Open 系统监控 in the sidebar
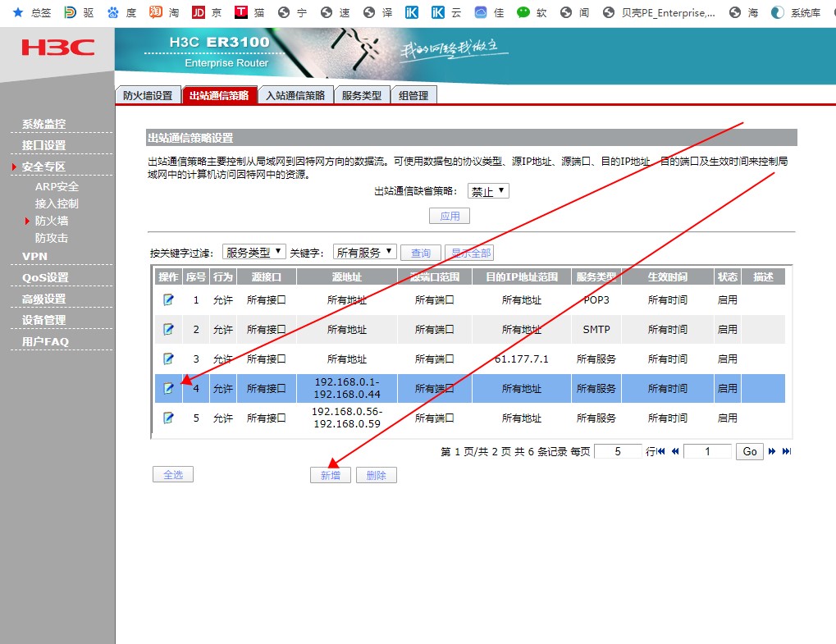 (x=43, y=124)
